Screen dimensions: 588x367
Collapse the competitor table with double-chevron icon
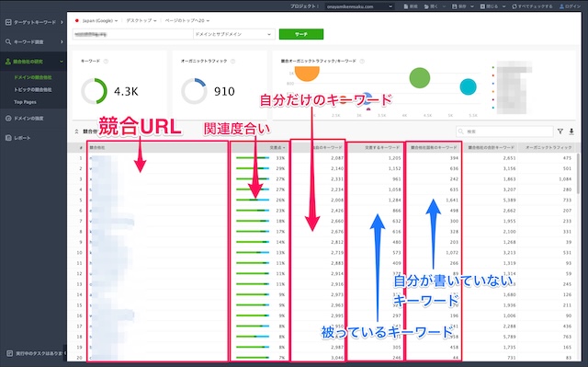tap(76, 132)
